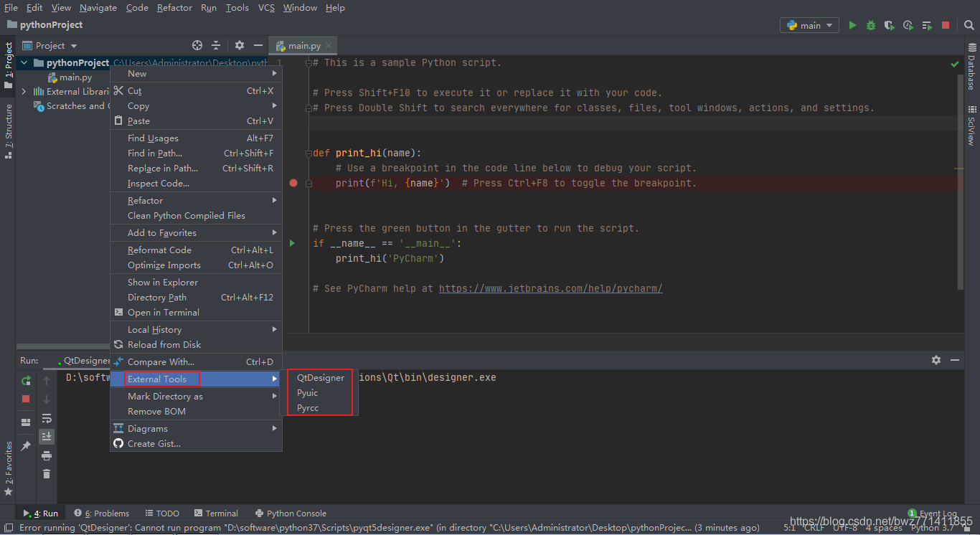Open the Structure side tab

point(9,131)
